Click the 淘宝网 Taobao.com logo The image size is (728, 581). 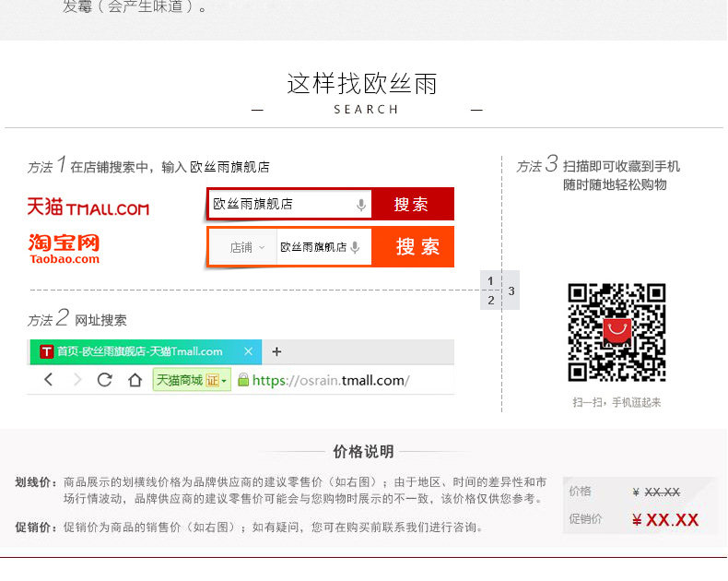pos(65,249)
